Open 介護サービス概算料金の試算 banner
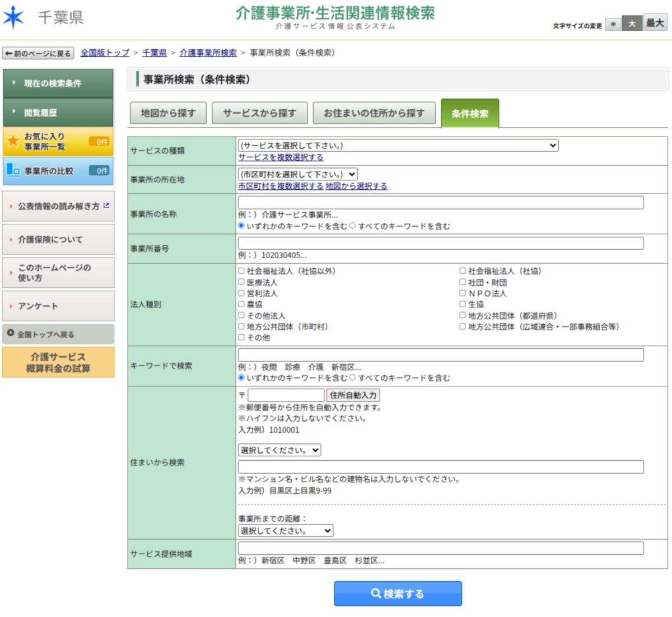672x617 pixels. [x=58, y=362]
